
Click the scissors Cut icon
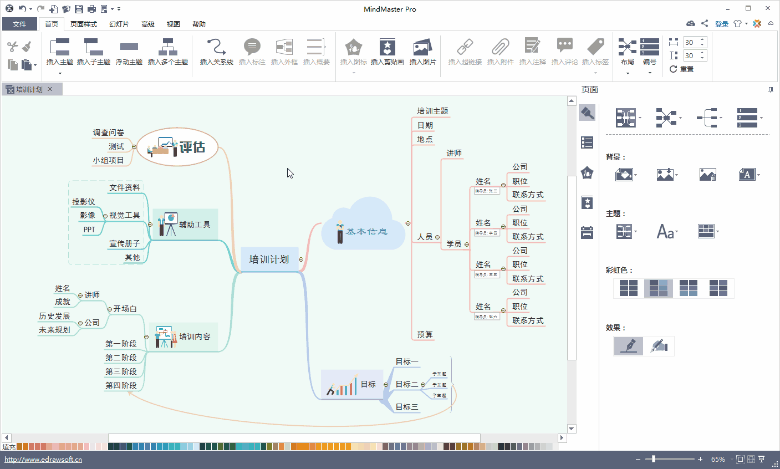13,47
